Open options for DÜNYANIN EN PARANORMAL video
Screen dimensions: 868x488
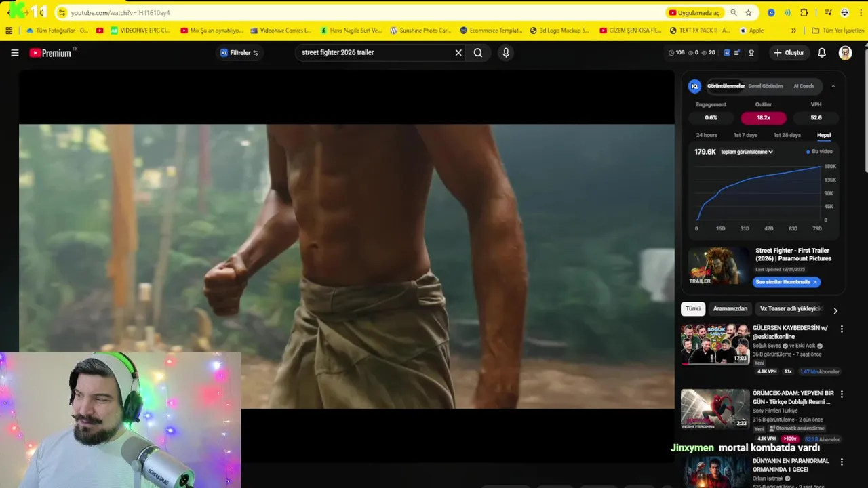pyautogui.click(x=842, y=462)
